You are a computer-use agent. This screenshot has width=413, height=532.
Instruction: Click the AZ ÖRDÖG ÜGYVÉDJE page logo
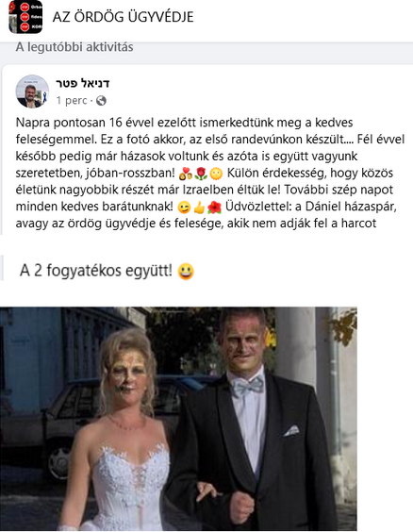(x=25, y=17)
